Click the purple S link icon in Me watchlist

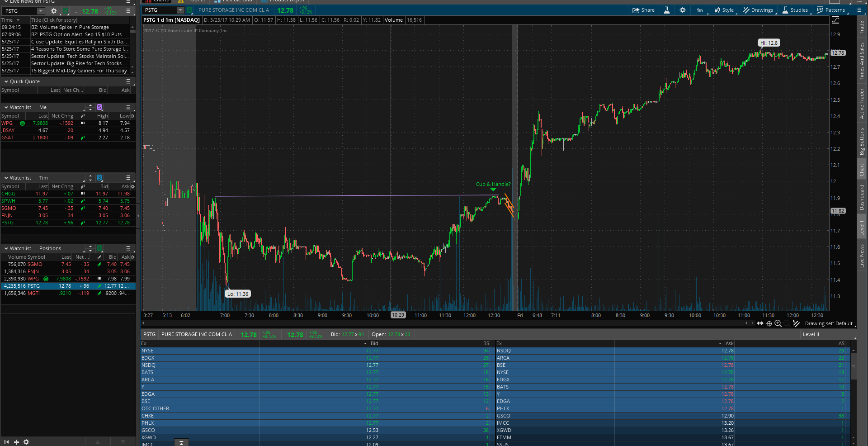(x=99, y=107)
